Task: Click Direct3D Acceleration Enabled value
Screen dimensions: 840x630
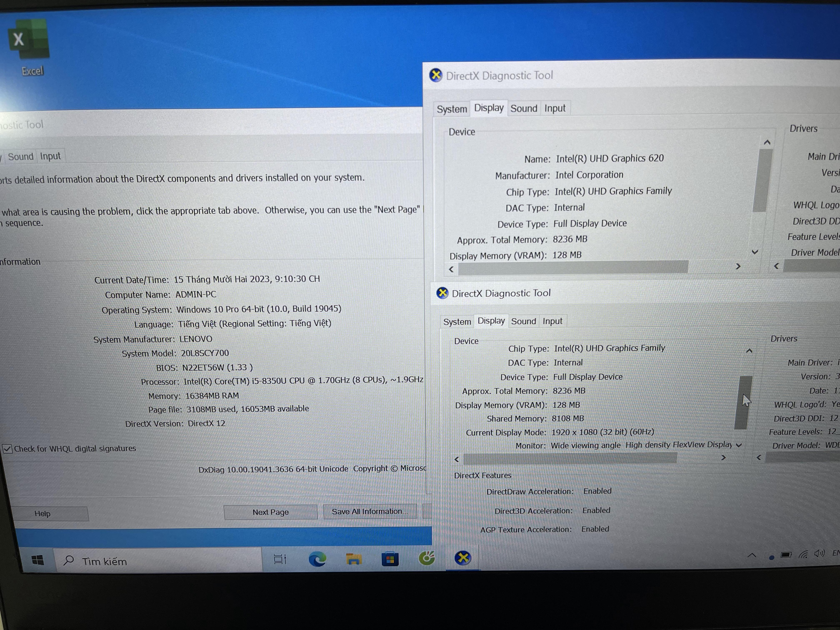Action: [x=596, y=510]
